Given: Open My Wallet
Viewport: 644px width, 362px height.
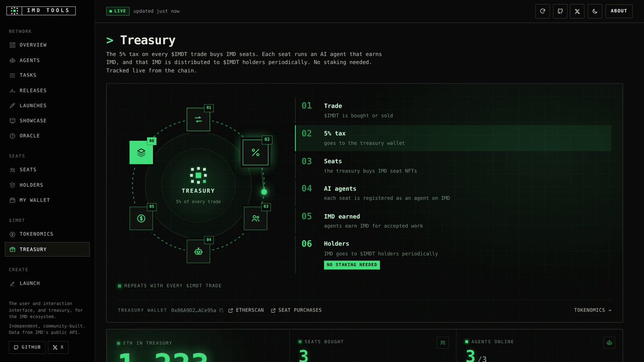Looking at the screenshot, I should [x=47, y=200].
